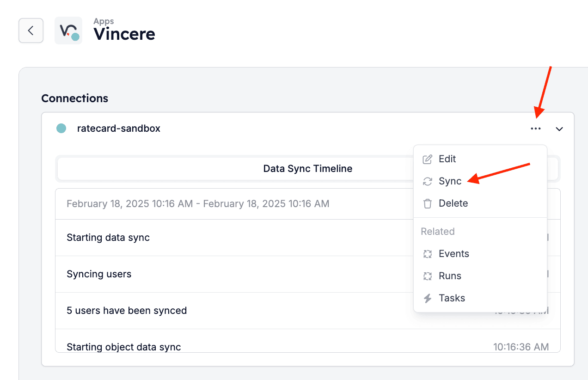Viewport: 588px width, 380px height.
Task: Open Tasks under Related
Action: (480, 298)
